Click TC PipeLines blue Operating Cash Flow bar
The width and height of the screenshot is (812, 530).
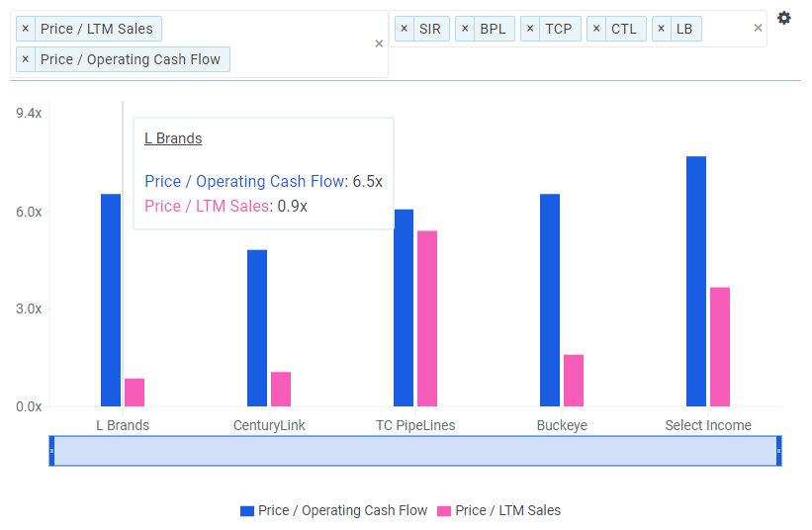404,308
